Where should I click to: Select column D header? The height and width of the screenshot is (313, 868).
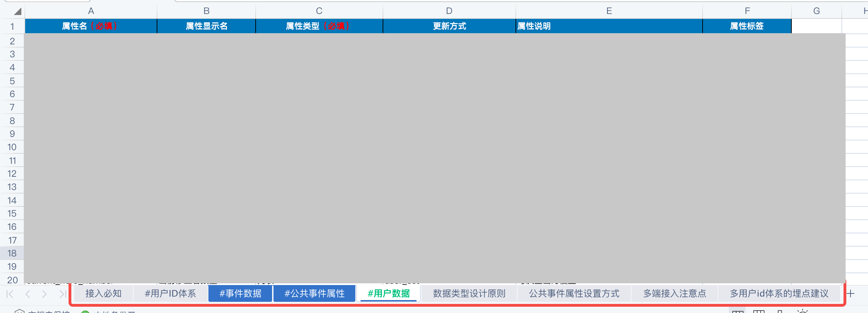click(449, 11)
